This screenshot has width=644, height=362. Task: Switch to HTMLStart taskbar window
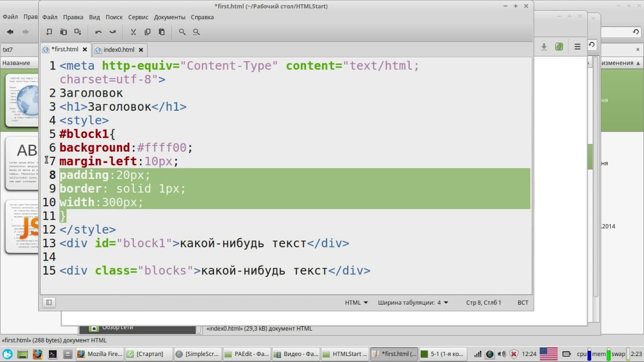[344, 354]
